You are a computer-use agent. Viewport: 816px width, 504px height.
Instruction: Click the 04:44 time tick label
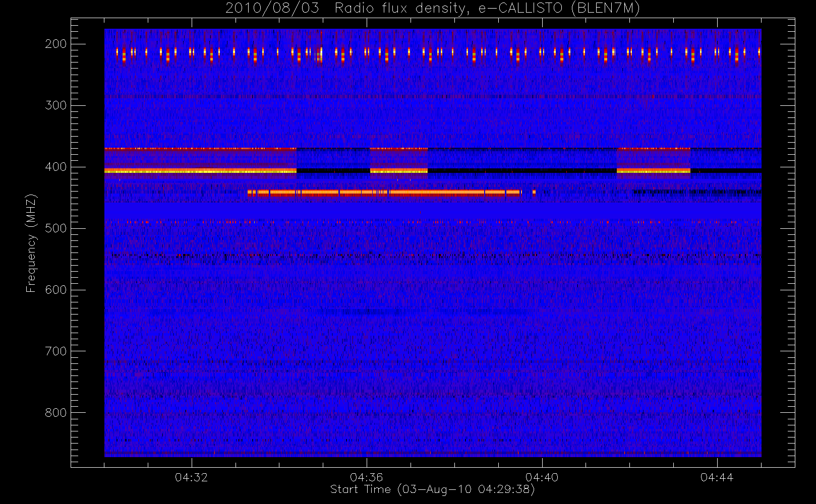tap(717, 477)
